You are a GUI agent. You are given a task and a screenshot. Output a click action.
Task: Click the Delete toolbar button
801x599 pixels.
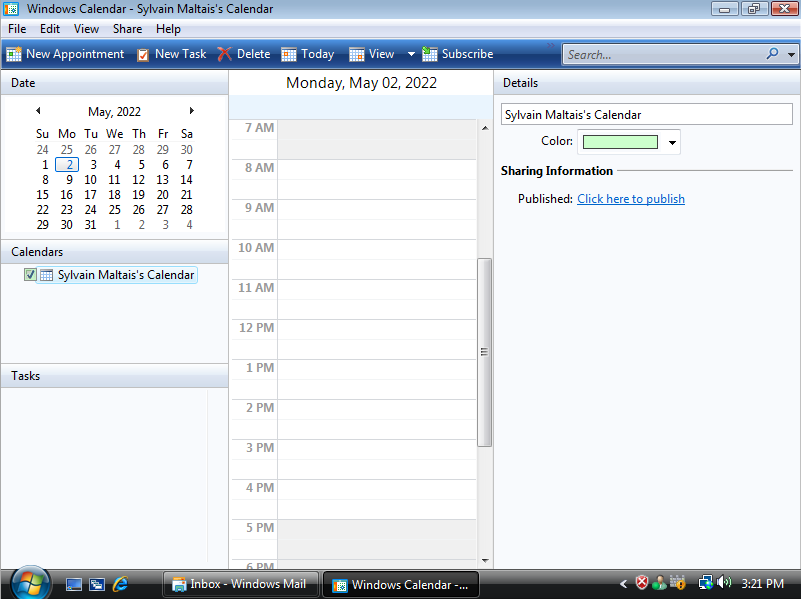tap(244, 54)
